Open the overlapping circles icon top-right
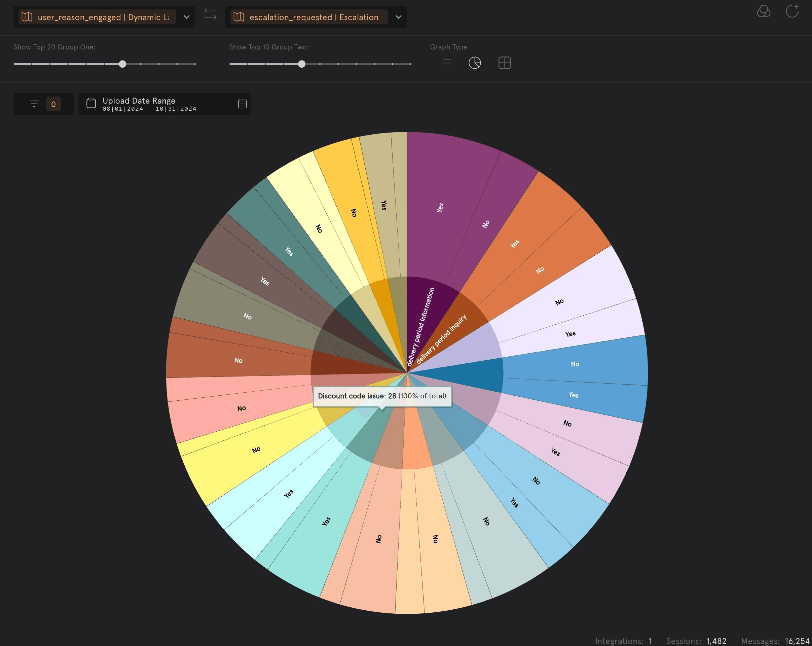Image resolution: width=812 pixels, height=646 pixels. pyautogui.click(x=764, y=11)
